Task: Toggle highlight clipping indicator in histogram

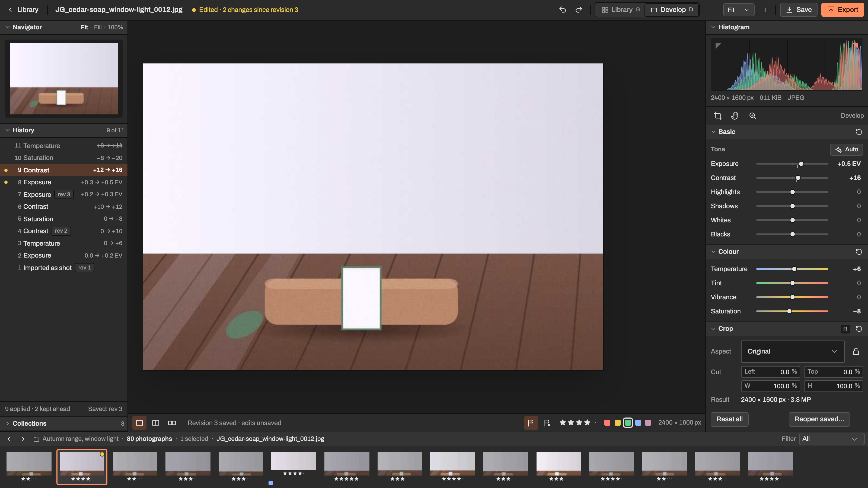Action: pyautogui.click(x=856, y=46)
